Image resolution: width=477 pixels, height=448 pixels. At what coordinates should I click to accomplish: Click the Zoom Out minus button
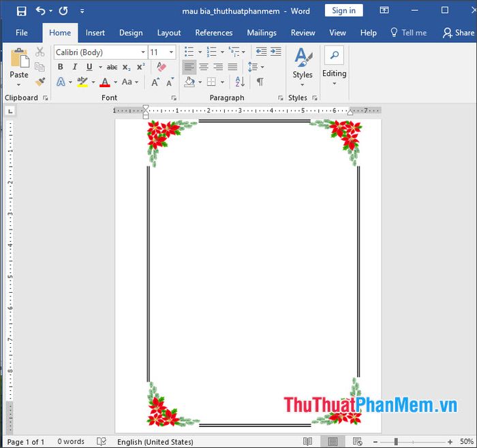[x=375, y=442]
